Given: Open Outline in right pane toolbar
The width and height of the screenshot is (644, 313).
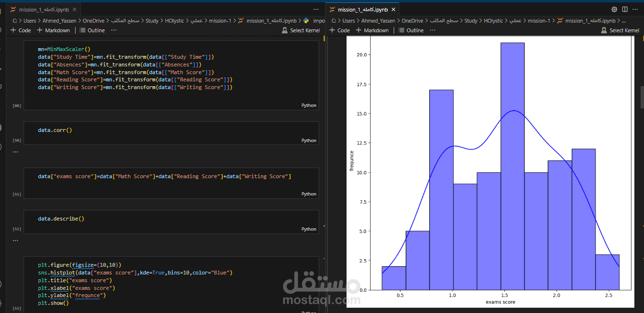Looking at the screenshot, I should click(411, 30).
